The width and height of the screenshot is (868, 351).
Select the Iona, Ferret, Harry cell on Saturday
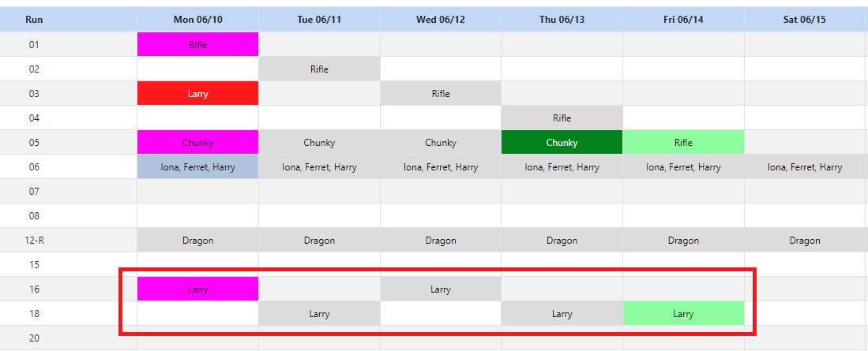point(804,167)
